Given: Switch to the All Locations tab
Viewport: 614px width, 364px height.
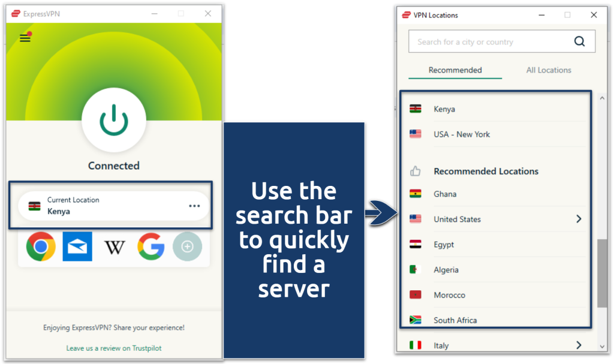Looking at the screenshot, I should (549, 70).
